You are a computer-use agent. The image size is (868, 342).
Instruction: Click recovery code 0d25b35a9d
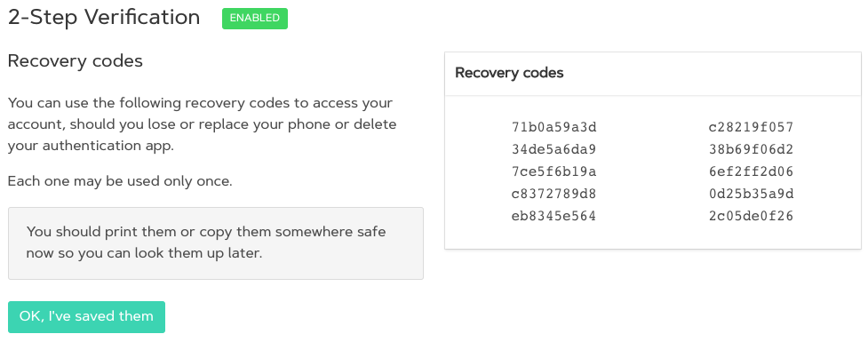752,194
